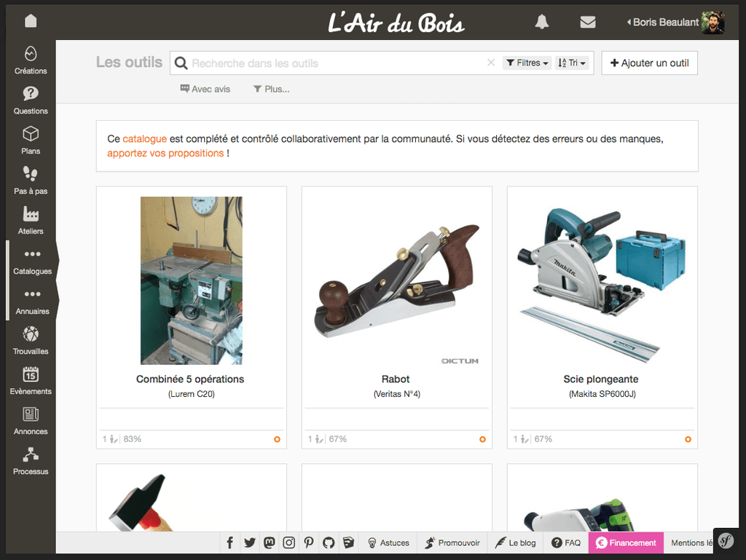Click the orange circle on Combinée card
This screenshot has width=746, height=560.
pyautogui.click(x=277, y=439)
